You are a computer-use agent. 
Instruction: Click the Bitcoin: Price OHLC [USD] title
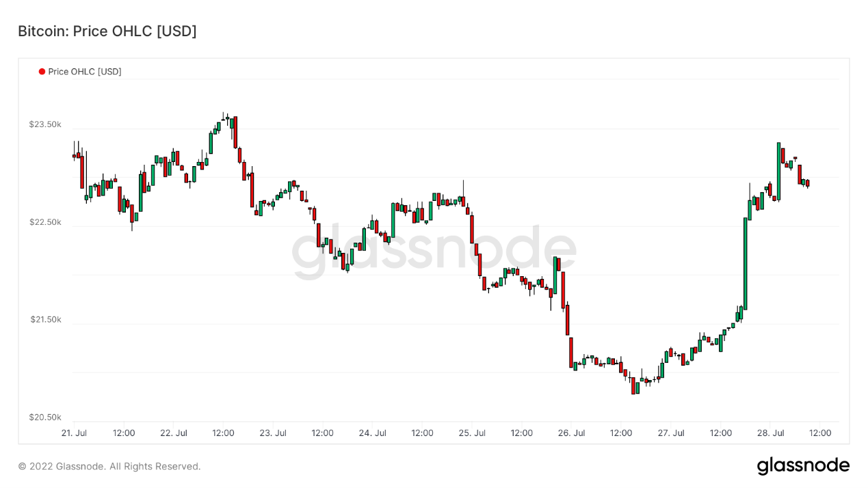[x=107, y=31]
